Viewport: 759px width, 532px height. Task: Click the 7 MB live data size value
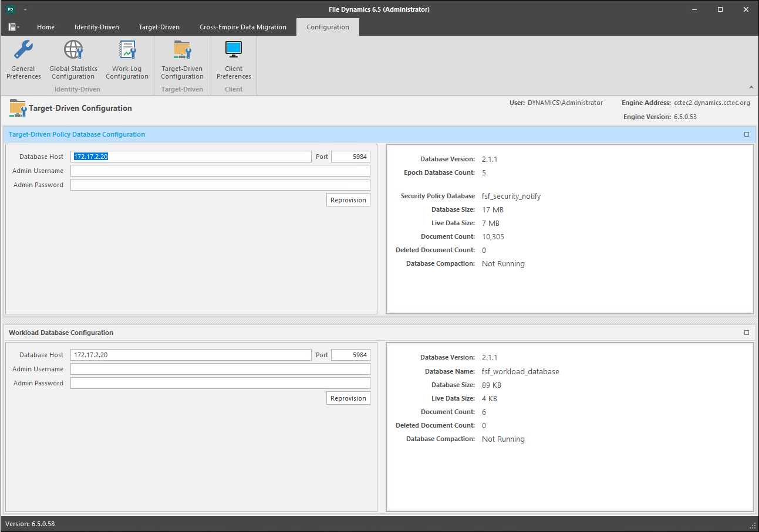coord(491,223)
